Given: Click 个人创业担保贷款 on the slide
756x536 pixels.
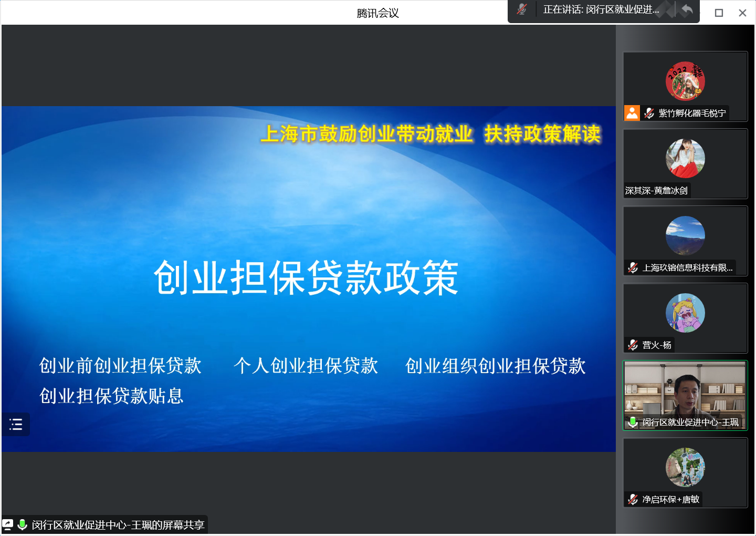Looking at the screenshot, I should click(x=306, y=366).
